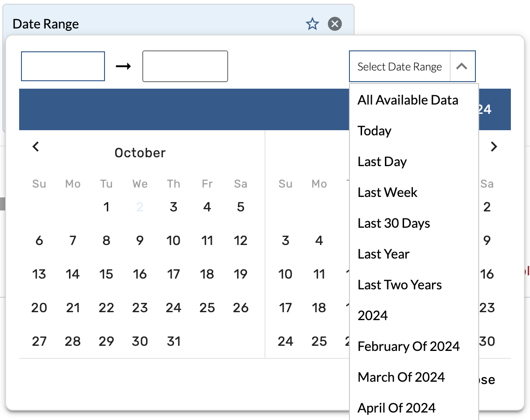Select the 2024 range option

373,315
